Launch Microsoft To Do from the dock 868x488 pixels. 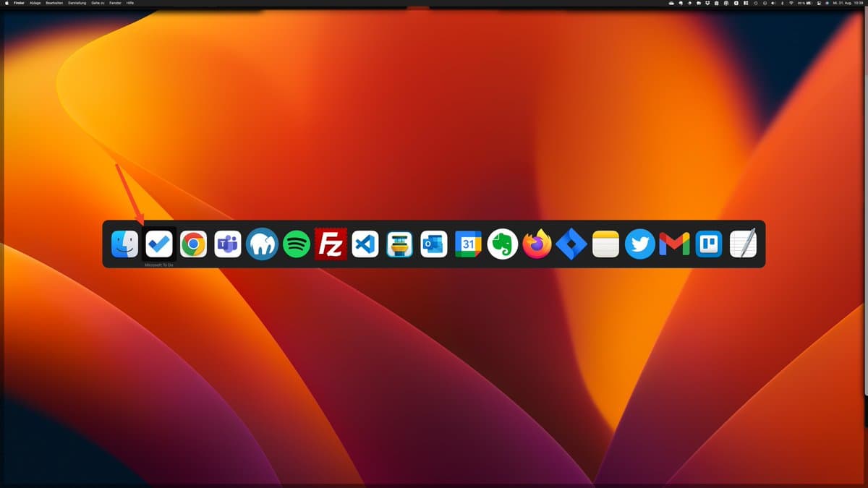pyautogui.click(x=159, y=244)
